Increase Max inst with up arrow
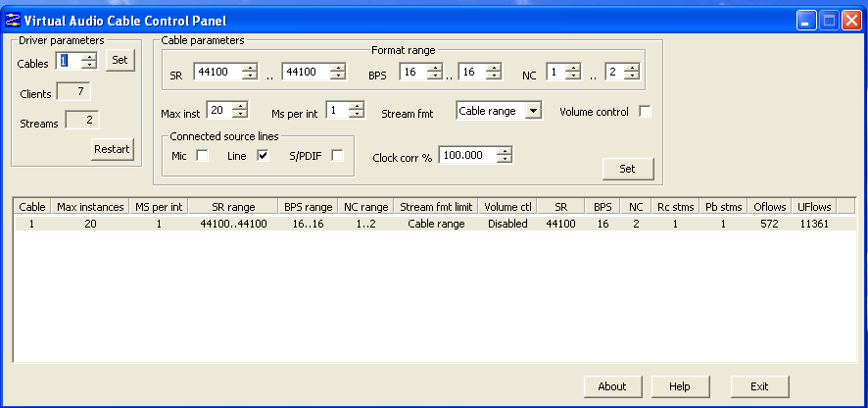This screenshot has height=408, width=868. click(x=240, y=107)
